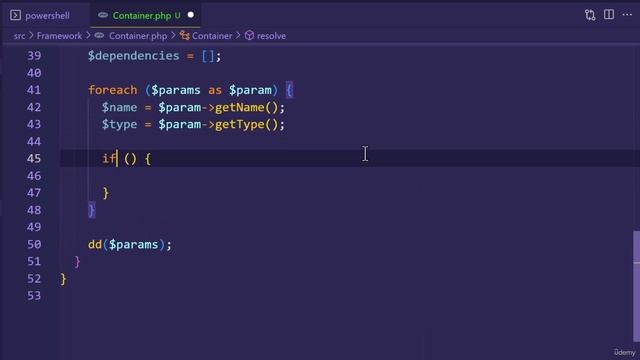Click the terminal icon on powershell tab

pos(16,16)
